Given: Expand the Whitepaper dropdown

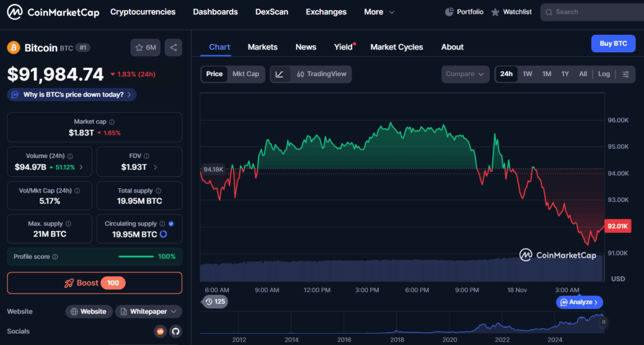Looking at the screenshot, I should 148,312.
